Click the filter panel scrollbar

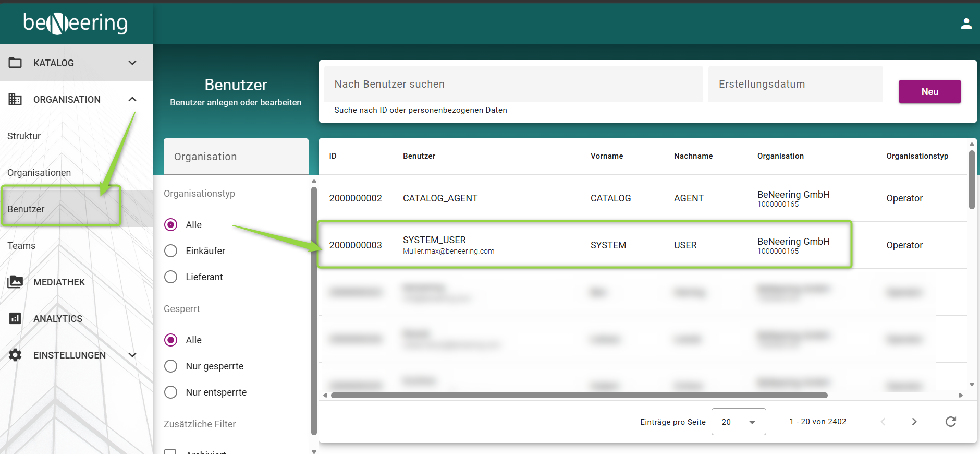click(314, 310)
